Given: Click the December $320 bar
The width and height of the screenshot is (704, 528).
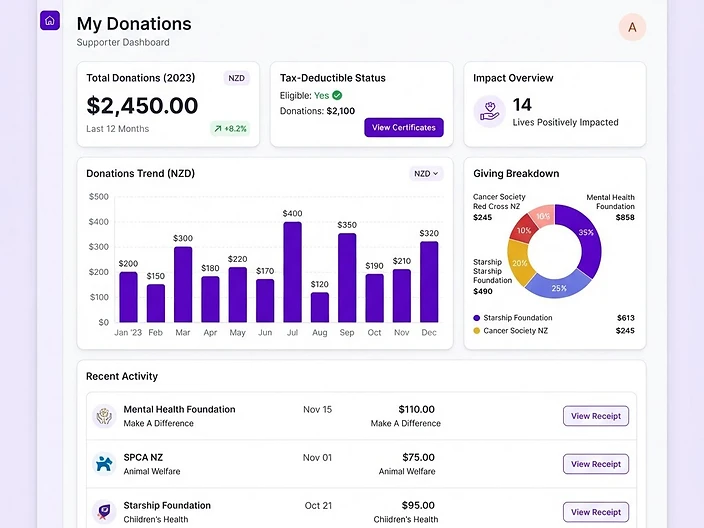Looking at the screenshot, I should tap(429, 282).
